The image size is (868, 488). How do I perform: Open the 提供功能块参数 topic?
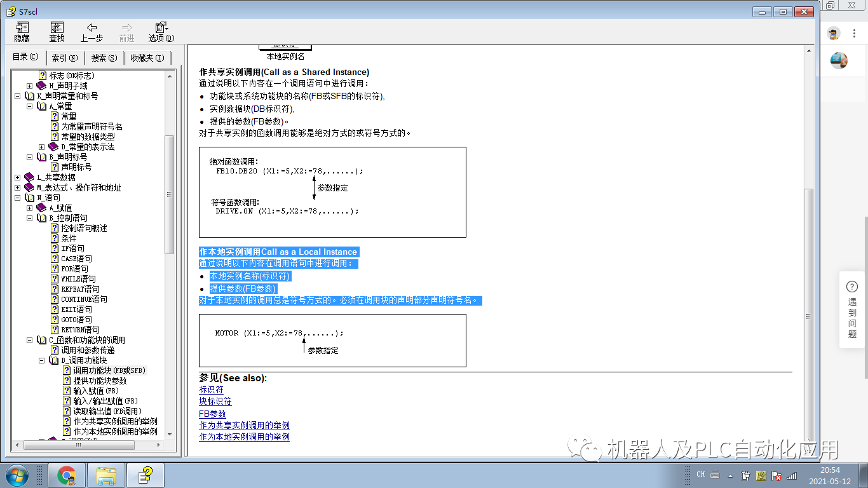click(x=100, y=381)
